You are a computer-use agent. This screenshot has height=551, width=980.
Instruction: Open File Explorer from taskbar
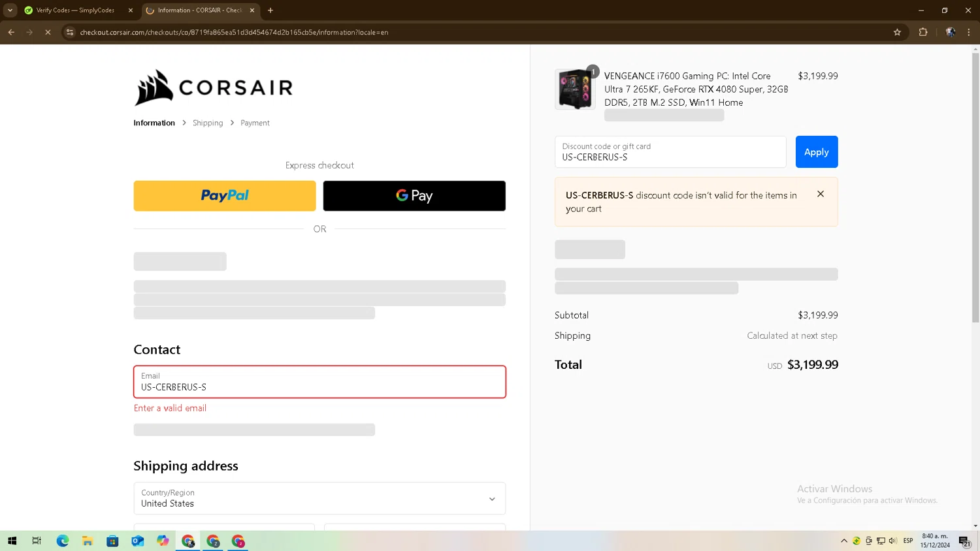pos(87,541)
